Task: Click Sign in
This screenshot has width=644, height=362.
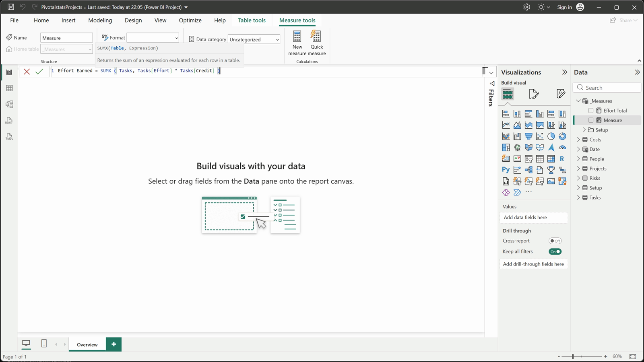Action: click(x=564, y=7)
